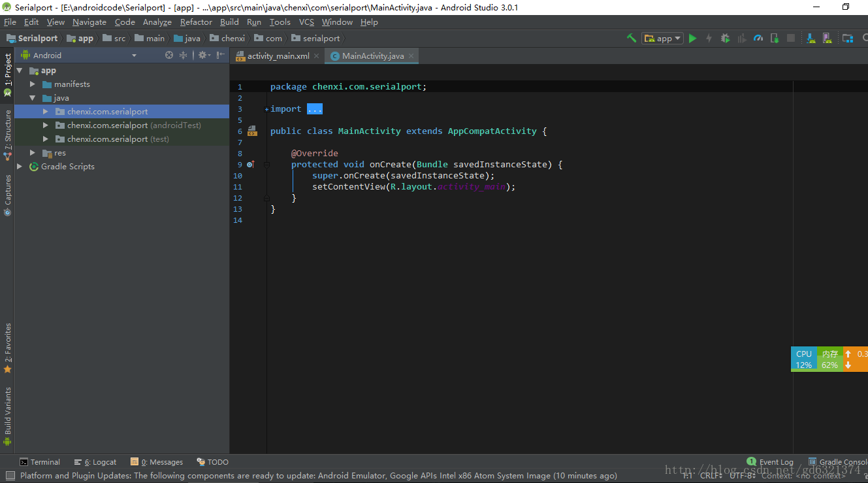This screenshot has width=868, height=483.
Task: Run the app with the green play button
Action: 693,38
